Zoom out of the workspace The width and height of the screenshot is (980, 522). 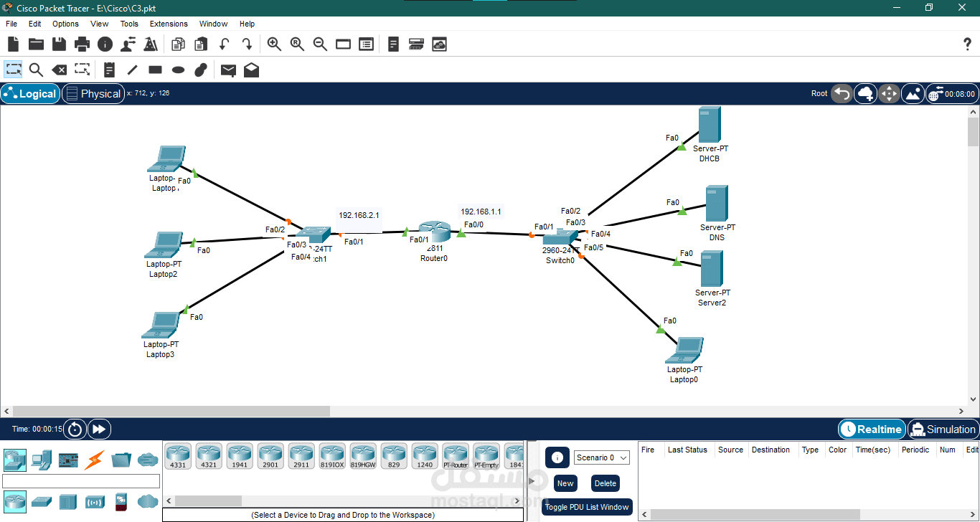point(320,44)
